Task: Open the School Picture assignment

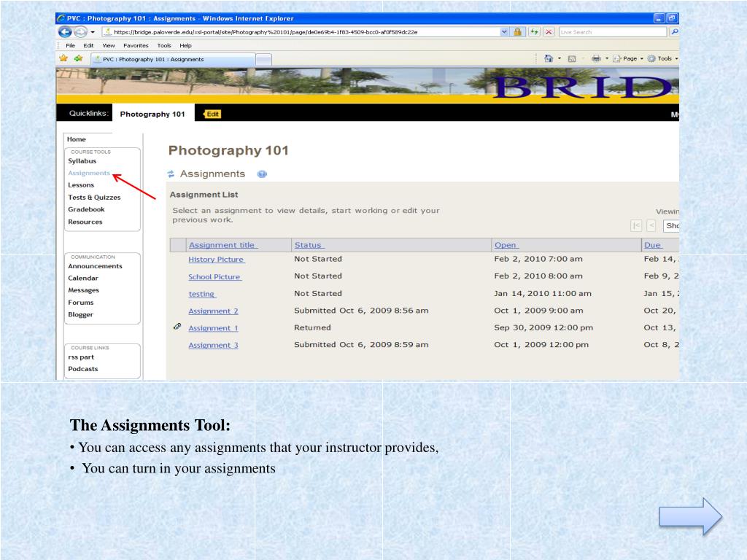Action: [x=215, y=276]
